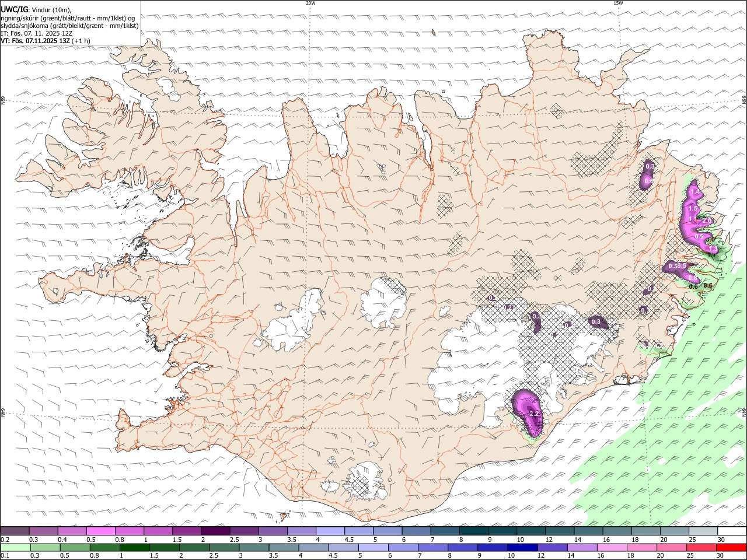Click the 2.0 snowfall value near the east coast
This screenshot has height=560, width=747.
[x=706, y=221]
